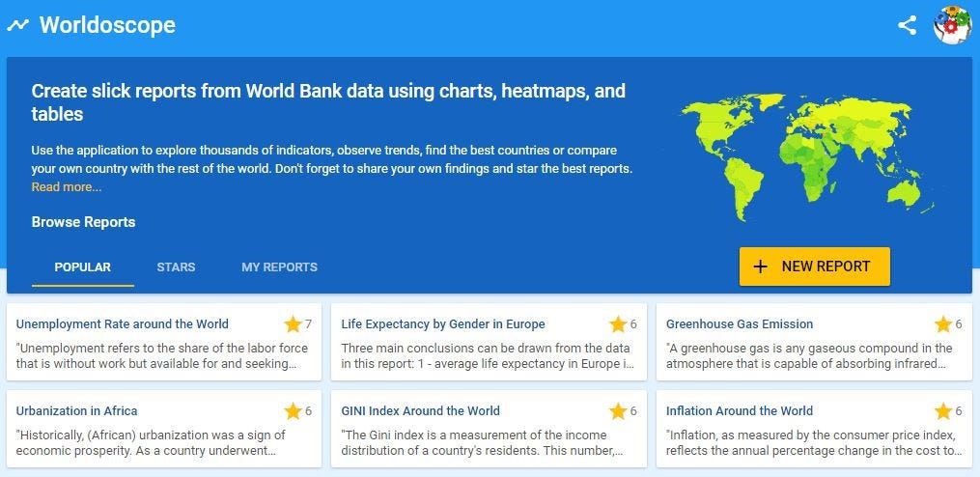
Task: Open Life Expectancy by Gender in Europe
Action: click(443, 323)
